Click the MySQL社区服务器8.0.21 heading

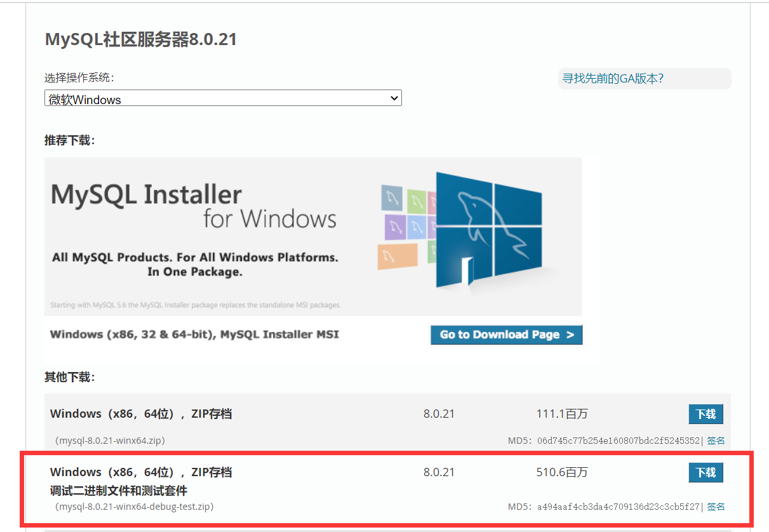tap(141, 39)
